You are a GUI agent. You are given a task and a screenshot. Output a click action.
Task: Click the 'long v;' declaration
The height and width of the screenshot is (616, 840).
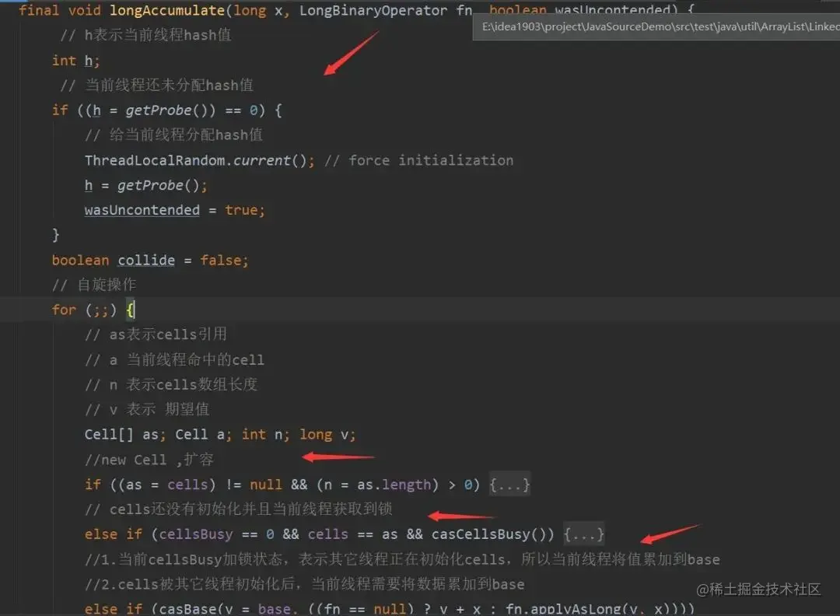pos(327,435)
